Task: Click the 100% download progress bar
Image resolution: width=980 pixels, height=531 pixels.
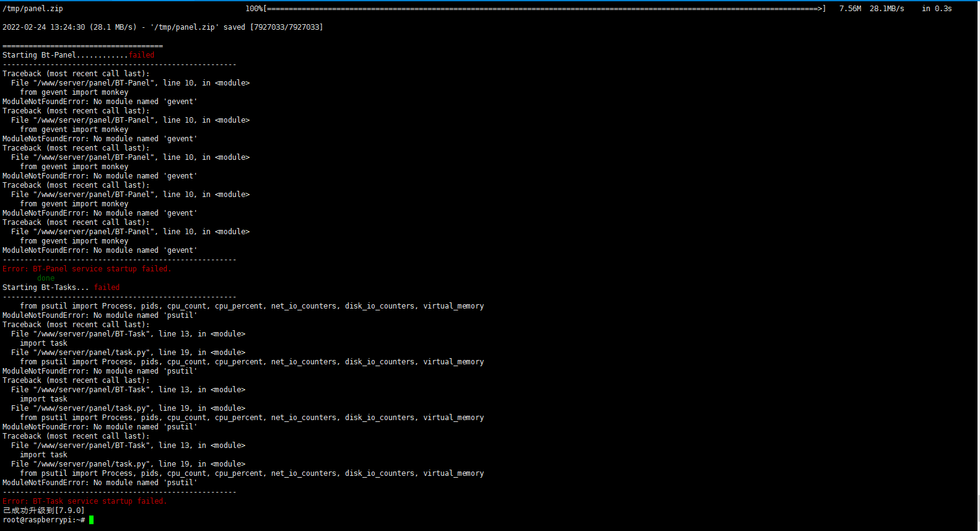Action: 535,9
